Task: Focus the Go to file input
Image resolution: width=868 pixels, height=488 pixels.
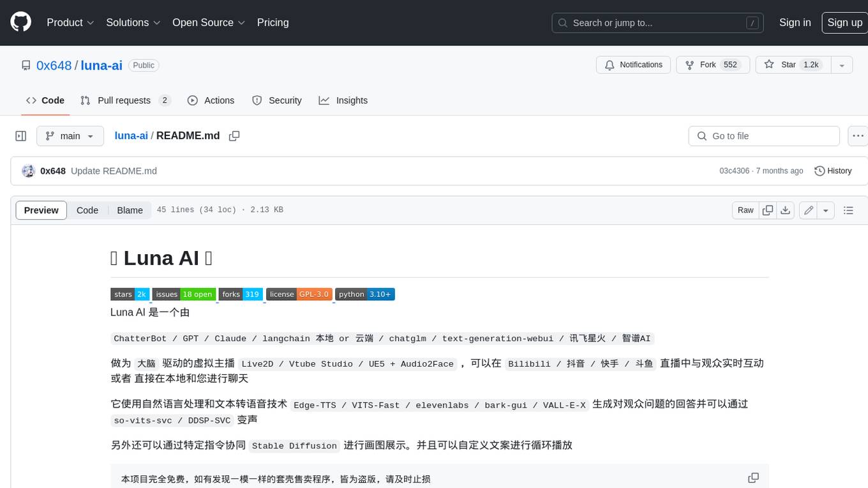Action: (764, 136)
